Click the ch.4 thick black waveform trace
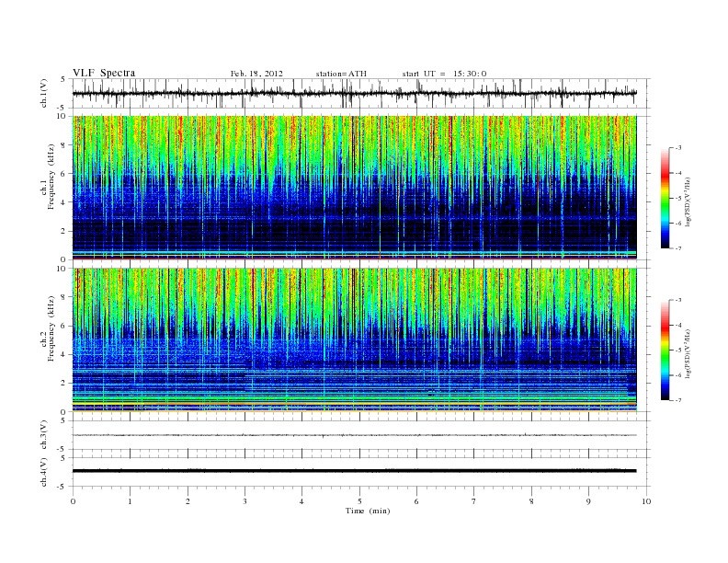Screen dimensions: 728x563 coord(354,471)
